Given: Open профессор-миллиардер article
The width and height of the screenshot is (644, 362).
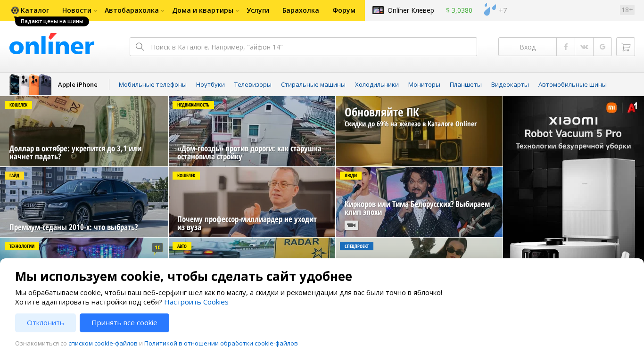Looking at the screenshot, I should 252,202.
